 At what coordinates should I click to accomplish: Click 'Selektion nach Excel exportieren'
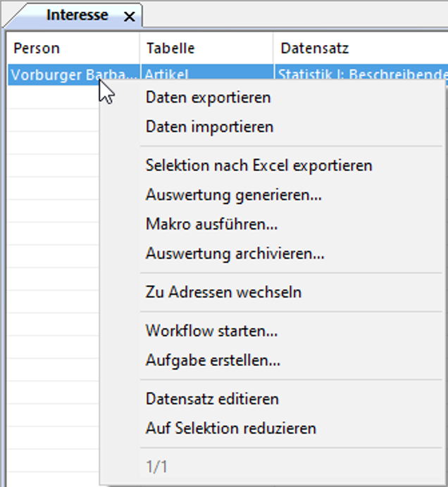tap(259, 166)
